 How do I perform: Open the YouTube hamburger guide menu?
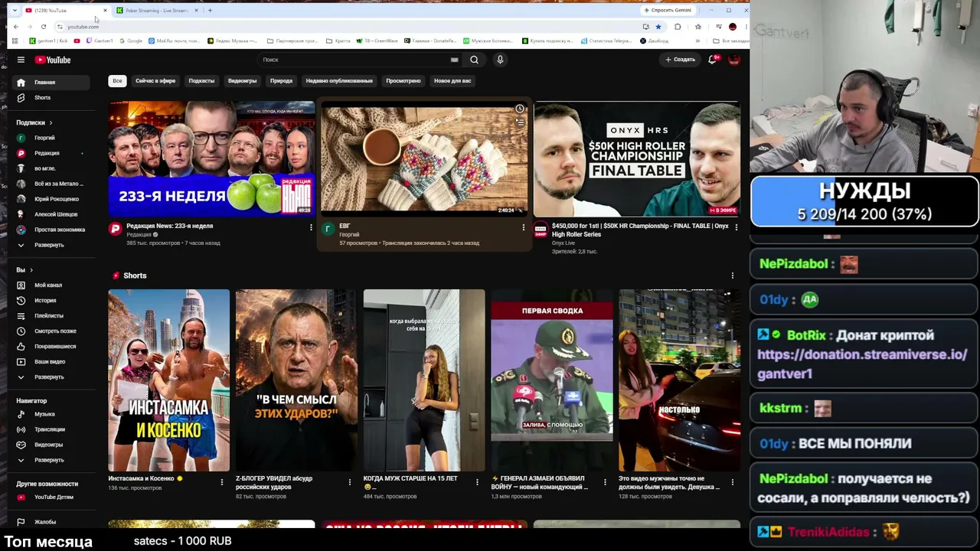pos(21,60)
